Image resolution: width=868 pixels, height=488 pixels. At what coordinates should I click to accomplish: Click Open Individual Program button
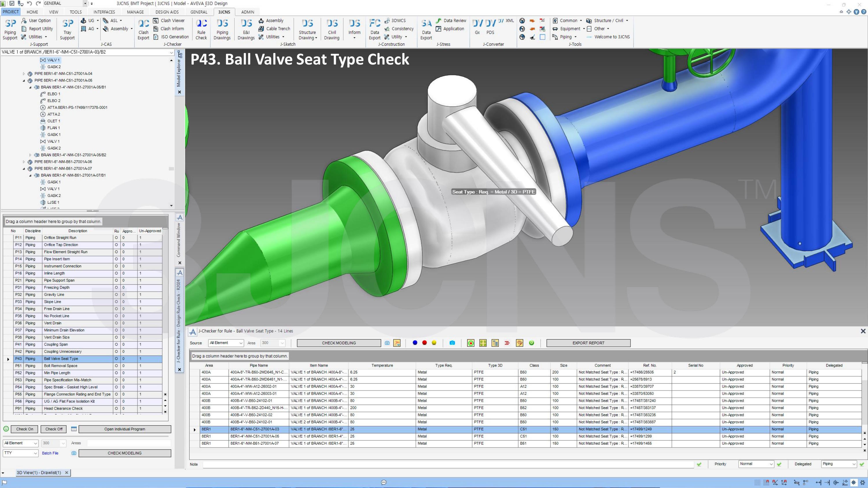(125, 429)
